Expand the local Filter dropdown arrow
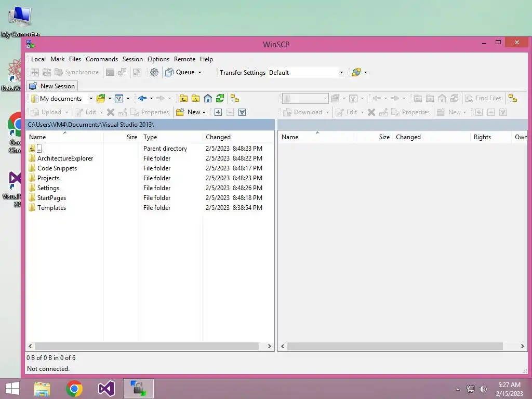Viewport: 532px width, 399px height. [128, 98]
